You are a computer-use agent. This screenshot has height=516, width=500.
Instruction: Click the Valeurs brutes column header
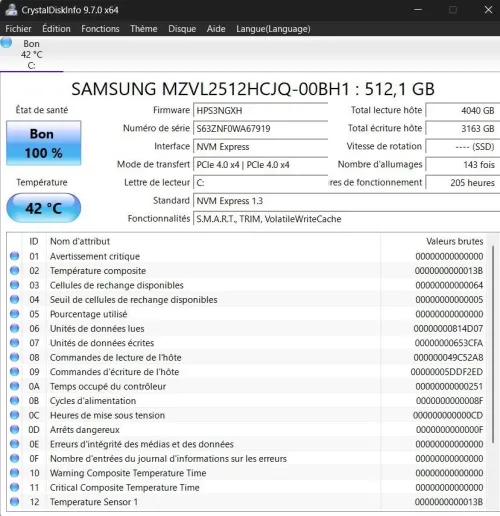(x=454, y=241)
